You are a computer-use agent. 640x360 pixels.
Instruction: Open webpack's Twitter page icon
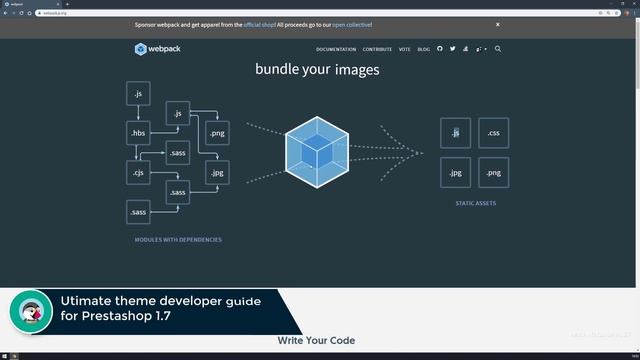453,49
